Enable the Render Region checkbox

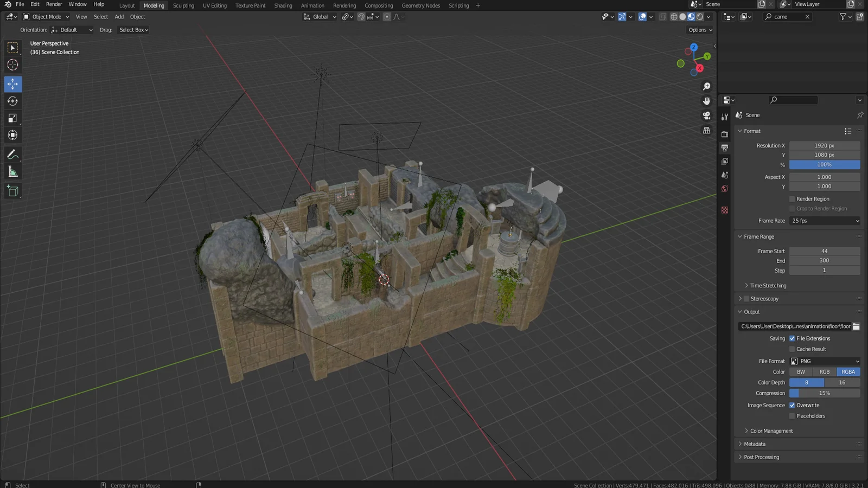792,199
